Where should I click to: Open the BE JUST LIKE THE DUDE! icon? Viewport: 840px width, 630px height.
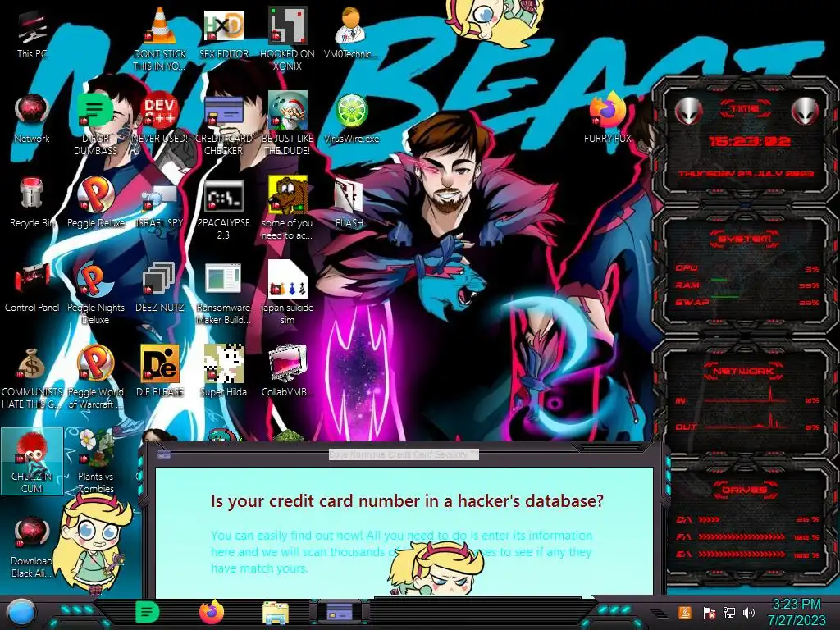coord(287,123)
